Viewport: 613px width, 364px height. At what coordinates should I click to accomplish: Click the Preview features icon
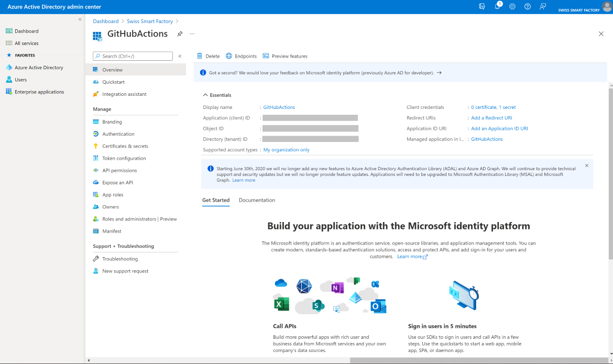click(266, 56)
